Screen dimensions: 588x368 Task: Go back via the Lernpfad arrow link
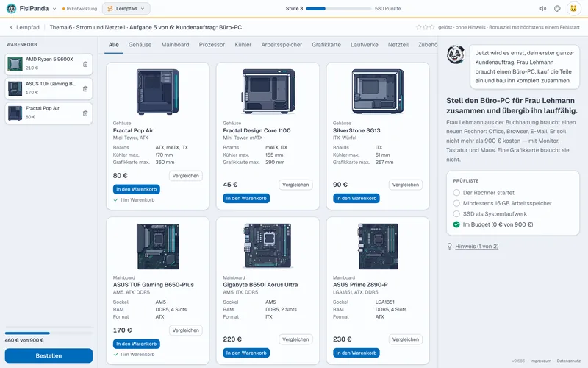[24, 27]
